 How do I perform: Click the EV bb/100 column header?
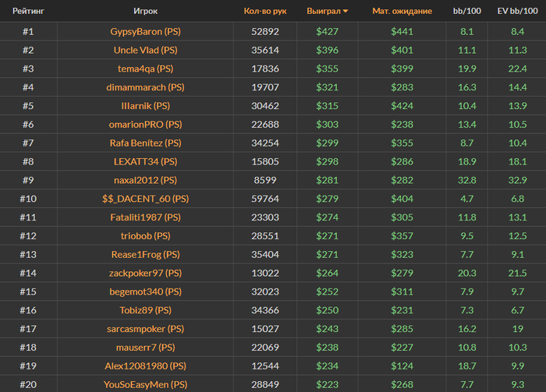[x=517, y=11]
